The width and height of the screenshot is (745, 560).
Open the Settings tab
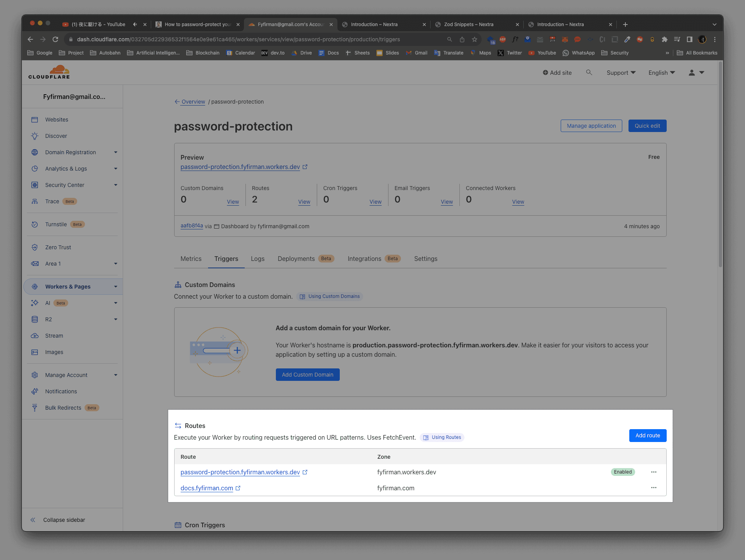[x=425, y=259]
